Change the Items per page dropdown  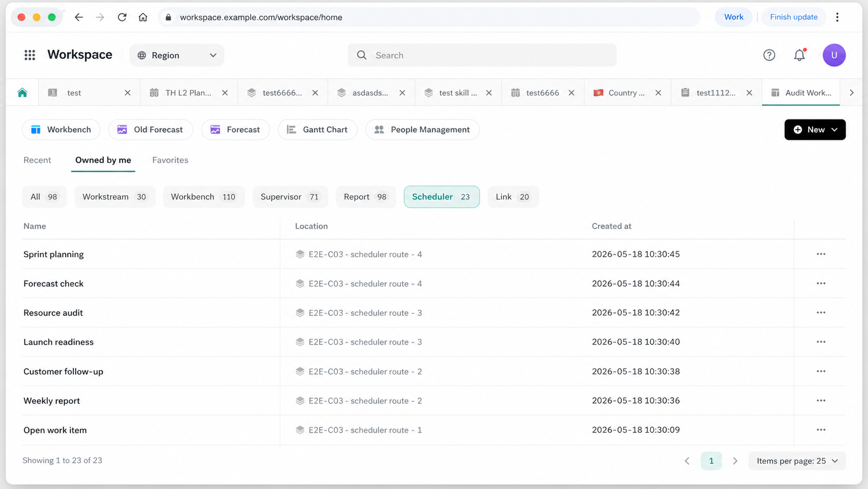(797, 461)
